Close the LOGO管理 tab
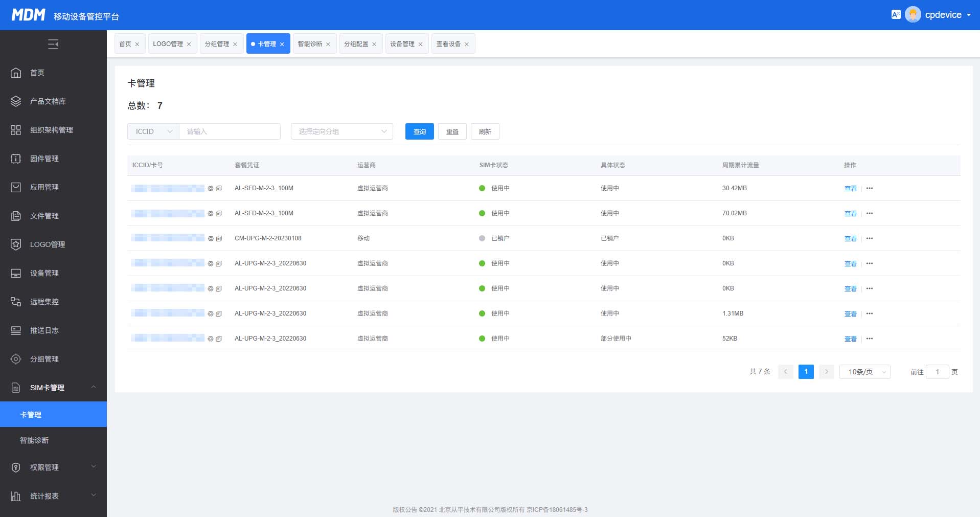This screenshot has width=980, height=517. pos(189,44)
